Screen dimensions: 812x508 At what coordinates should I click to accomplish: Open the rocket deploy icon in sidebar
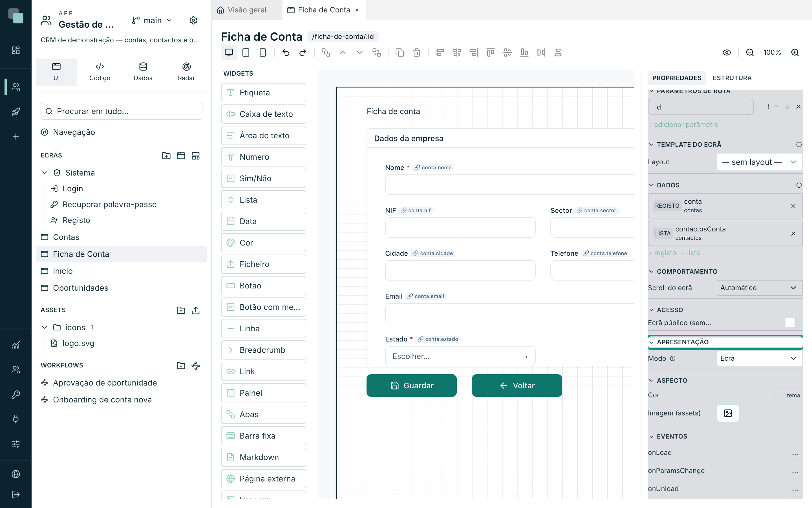[16, 112]
